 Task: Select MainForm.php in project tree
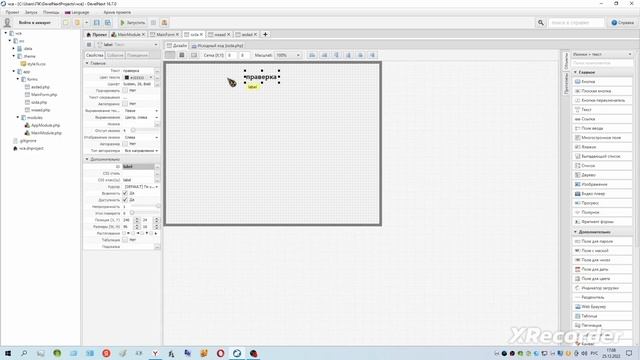pos(44,95)
